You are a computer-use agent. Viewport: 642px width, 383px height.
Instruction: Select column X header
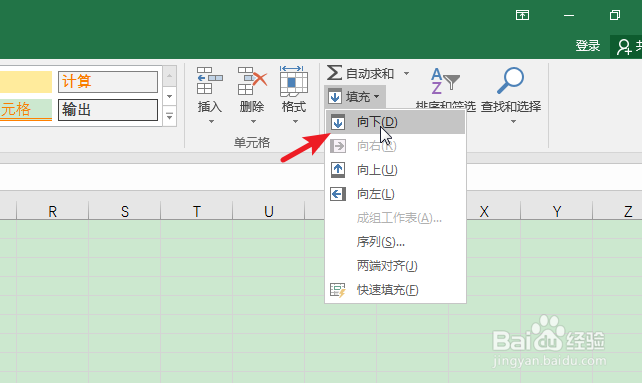(x=484, y=211)
